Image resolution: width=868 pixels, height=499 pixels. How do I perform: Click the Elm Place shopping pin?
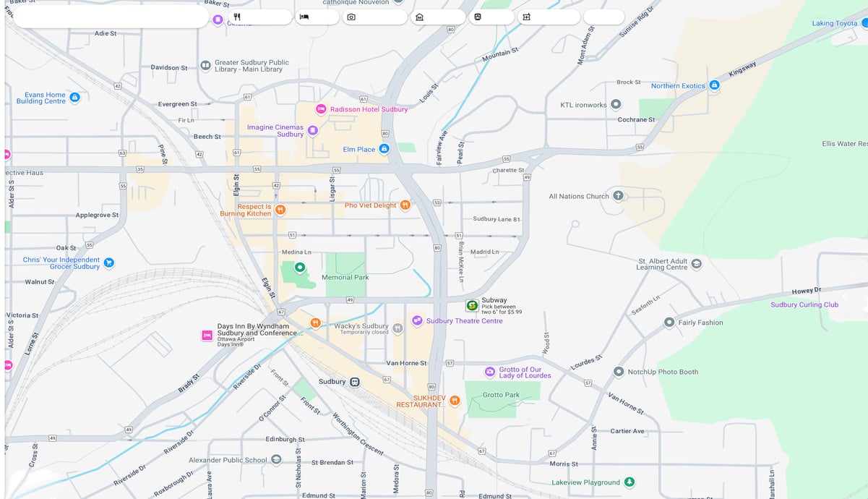click(x=384, y=149)
